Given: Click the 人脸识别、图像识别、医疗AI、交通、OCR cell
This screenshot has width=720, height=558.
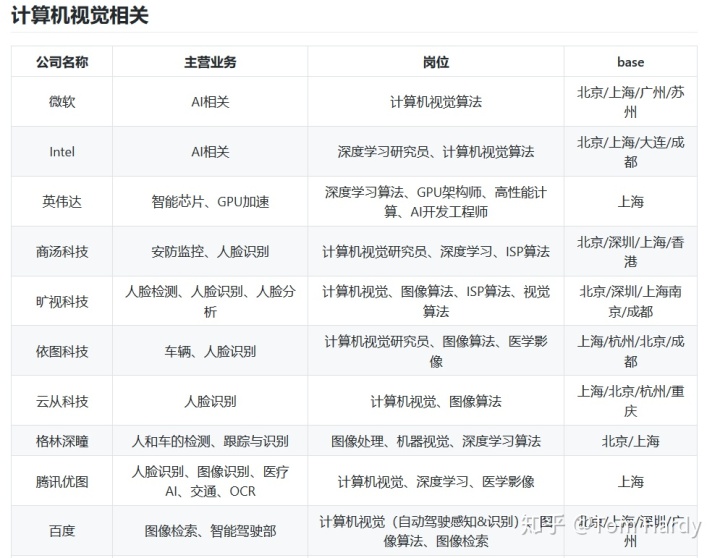Looking at the screenshot, I should point(210,482).
